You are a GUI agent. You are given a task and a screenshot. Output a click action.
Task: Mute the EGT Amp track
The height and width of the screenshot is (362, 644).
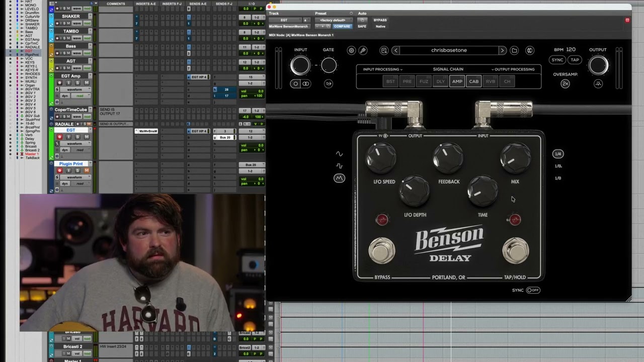pyautogui.click(x=87, y=82)
